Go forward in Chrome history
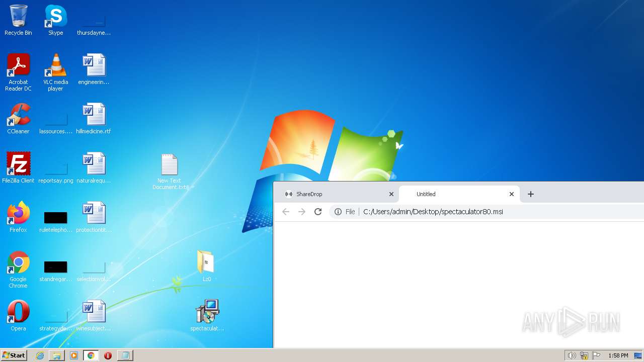The image size is (644, 362). pos(302,212)
